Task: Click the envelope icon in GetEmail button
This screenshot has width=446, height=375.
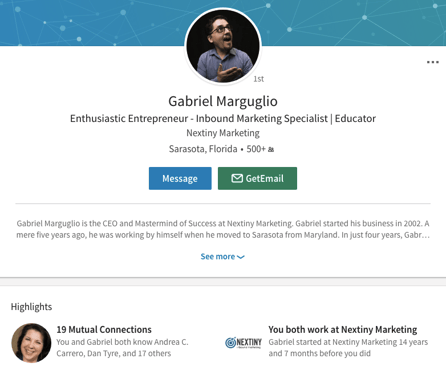Action: (237, 178)
